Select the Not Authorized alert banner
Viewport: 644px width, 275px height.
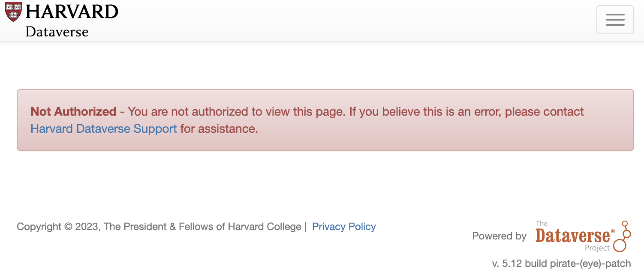(325, 120)
